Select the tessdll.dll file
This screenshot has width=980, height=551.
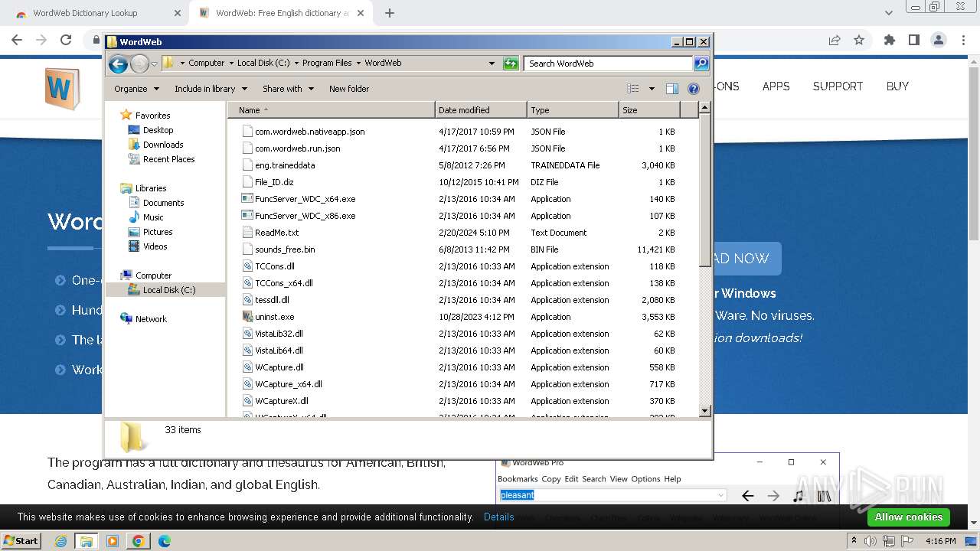click(x=272, y=300)
